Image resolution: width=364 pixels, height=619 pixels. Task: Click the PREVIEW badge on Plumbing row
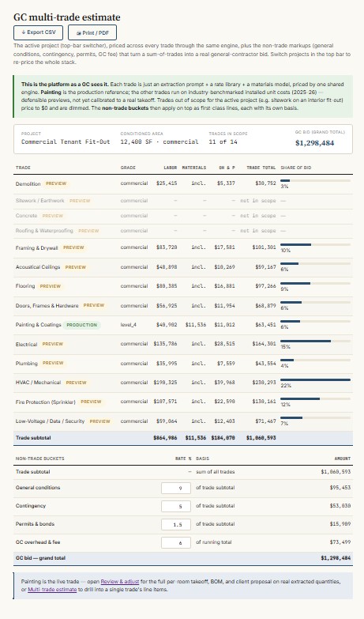coord(53,363)
